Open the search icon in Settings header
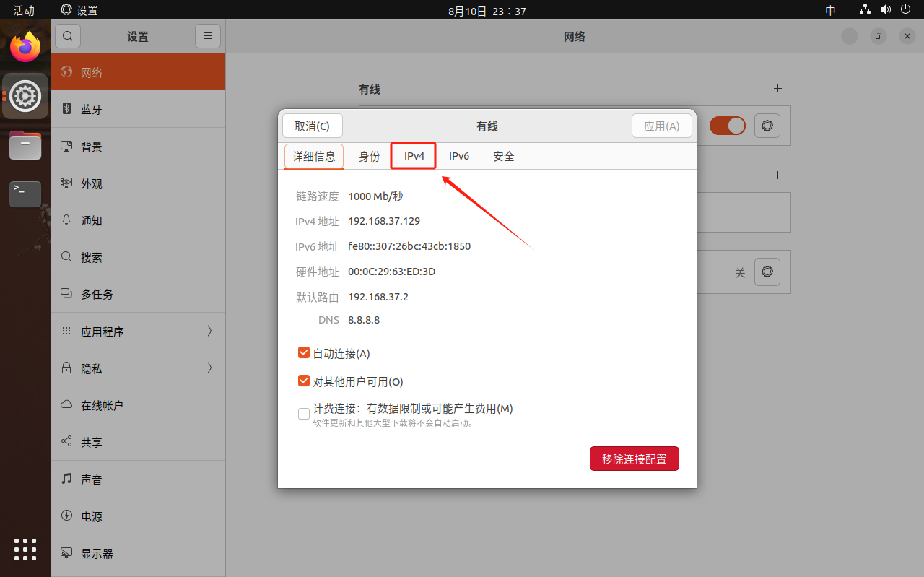 tap(68, 36)
